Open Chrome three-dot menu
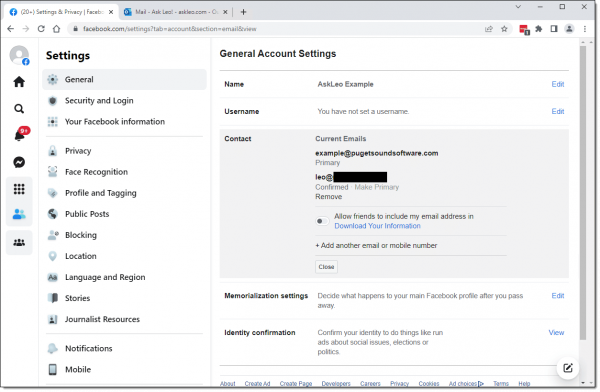The width and height of the screenshot is (600, 392). coord(585,29)
